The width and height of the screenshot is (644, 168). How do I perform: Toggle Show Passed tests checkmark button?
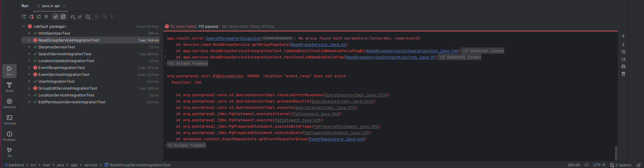(x=56, y=17)
